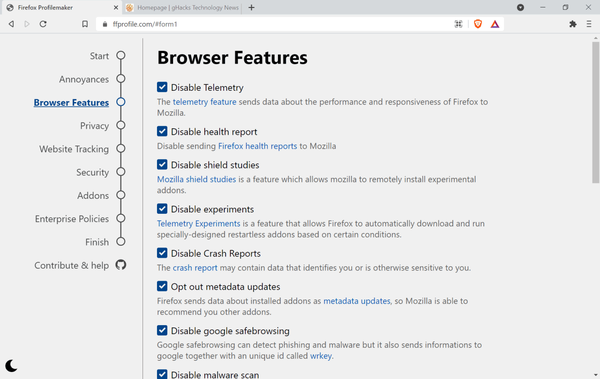The width and height of the screenshot is (600, 379).
Task: Open the metadata updates link
Action: pos(357,301)
